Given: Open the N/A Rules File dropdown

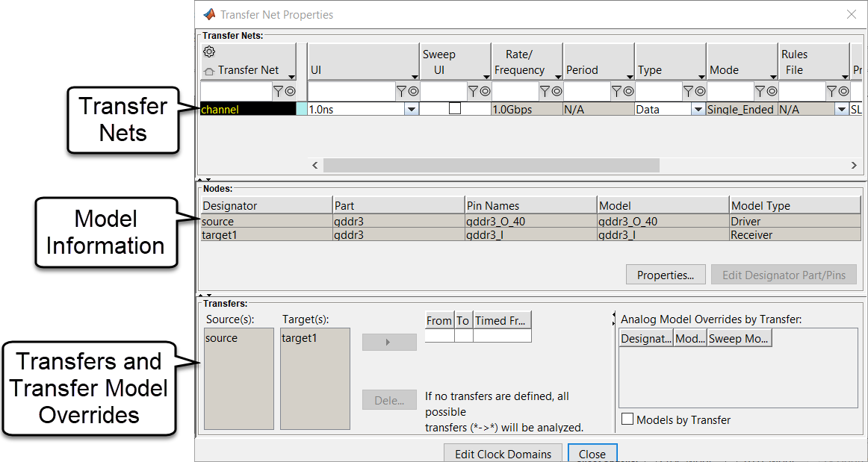Looking at the screenshot, I should [x=842, y=110].
